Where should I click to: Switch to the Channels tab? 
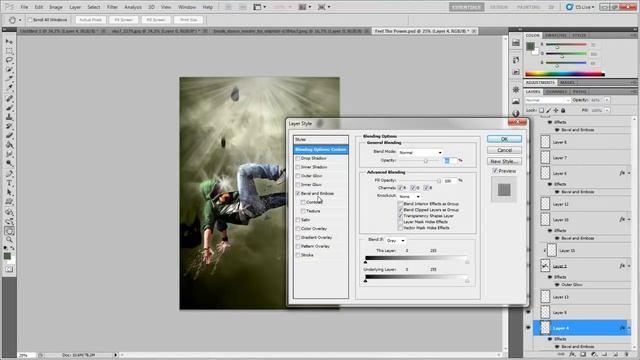(x=557, y=92)
